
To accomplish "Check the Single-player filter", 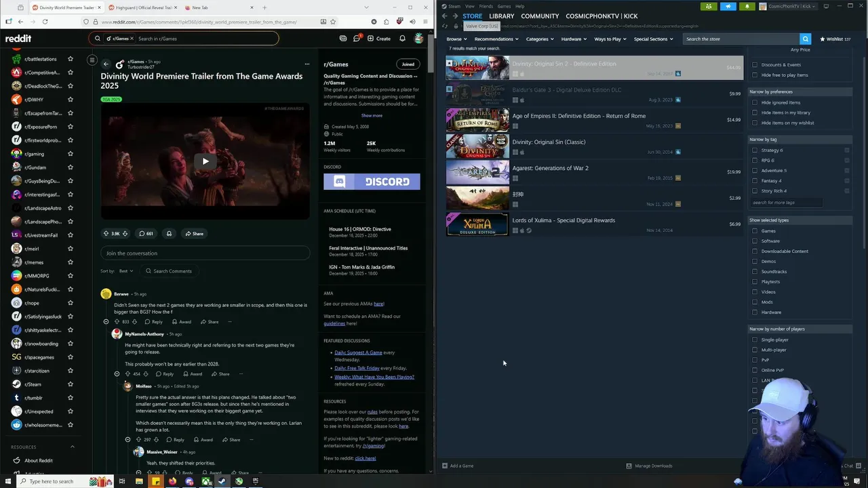I will [x=755, y=340].
